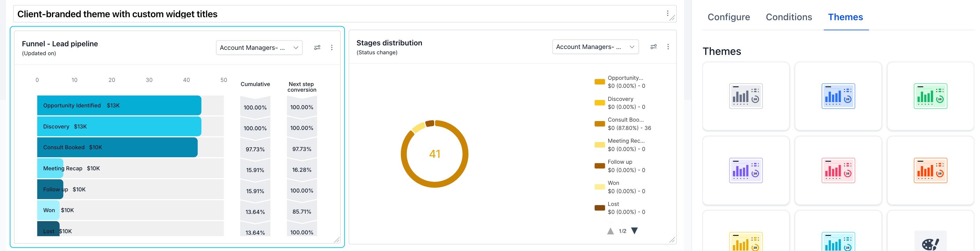Viewport: 980px width, 251px height.
Task: Click the (Status change) subtitle
Action: pos(377,53)
